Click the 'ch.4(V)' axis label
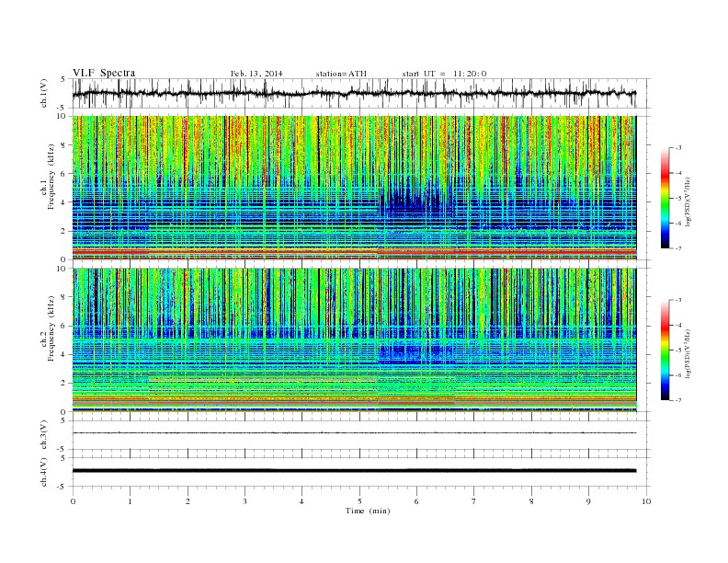Viewport: 728px width, 563px height. pos(44,472)
